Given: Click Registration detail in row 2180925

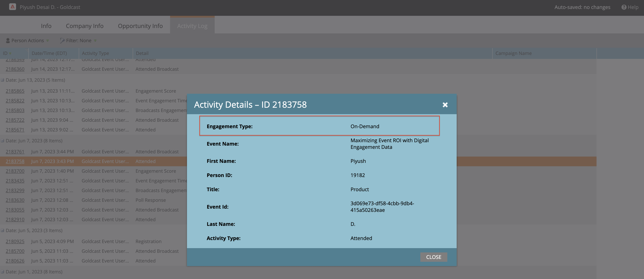Looking at the screenshot, I should (x=149, y=241).
